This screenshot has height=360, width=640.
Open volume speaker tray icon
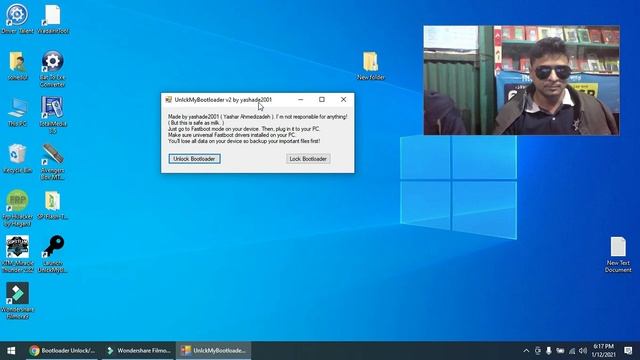click(583, 351)
